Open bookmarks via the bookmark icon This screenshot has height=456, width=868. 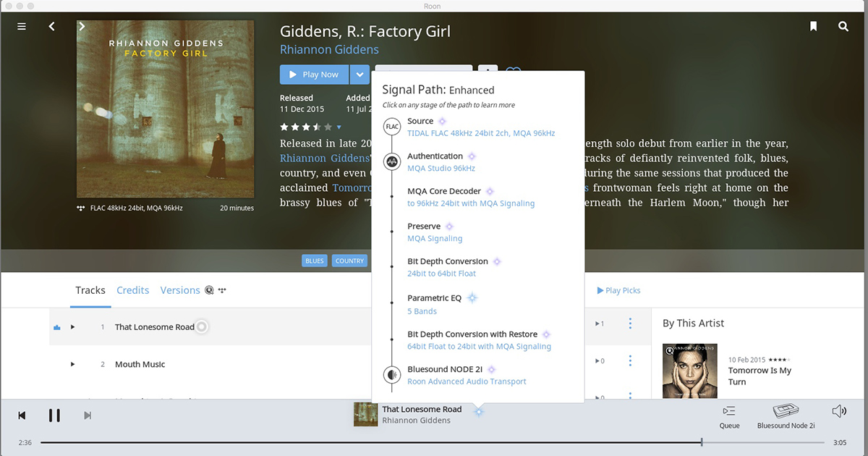pyautogui.click(x=814, y=26)
